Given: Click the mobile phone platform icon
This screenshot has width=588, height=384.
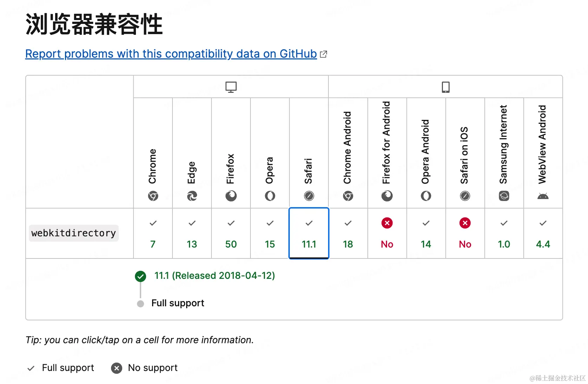Looking at the screenshot, I should (445, 87).
